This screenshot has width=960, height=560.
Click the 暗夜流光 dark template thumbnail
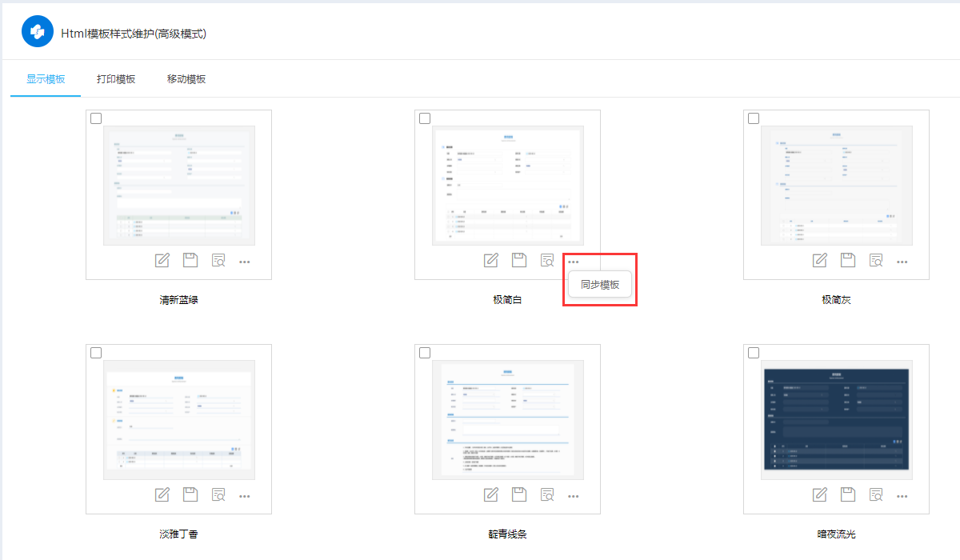(x=836, y=420)
